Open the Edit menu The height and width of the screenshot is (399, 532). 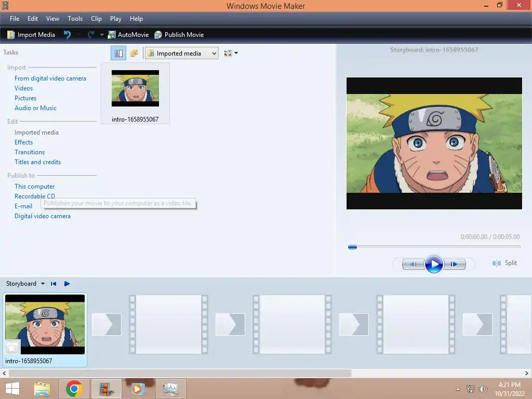tap(33, 19)
